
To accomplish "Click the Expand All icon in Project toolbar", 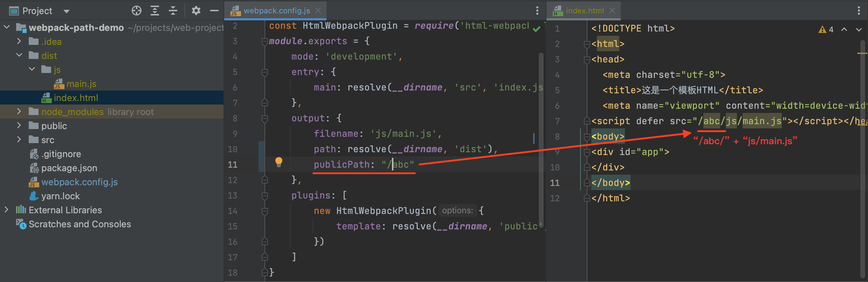I will pos(155,11).
